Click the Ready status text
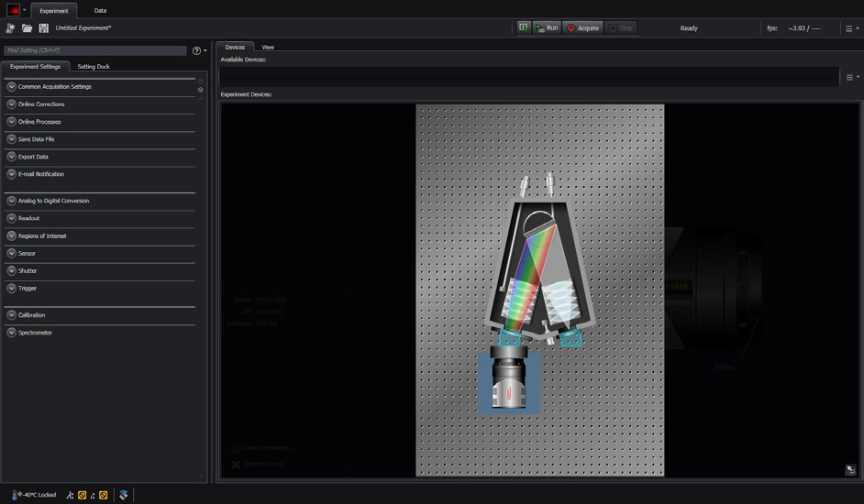 coord(689,28)
